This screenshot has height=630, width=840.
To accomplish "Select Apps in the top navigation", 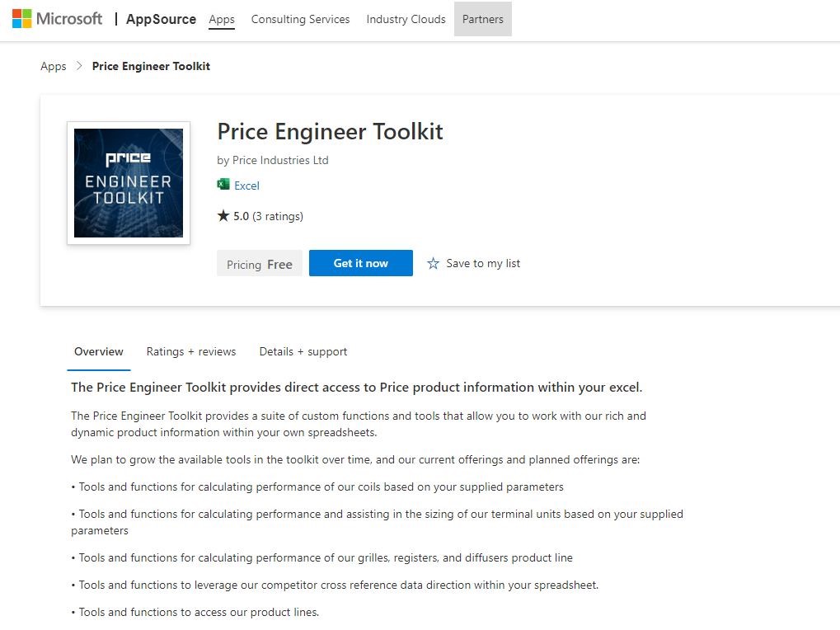I will [x=222, y=19].
